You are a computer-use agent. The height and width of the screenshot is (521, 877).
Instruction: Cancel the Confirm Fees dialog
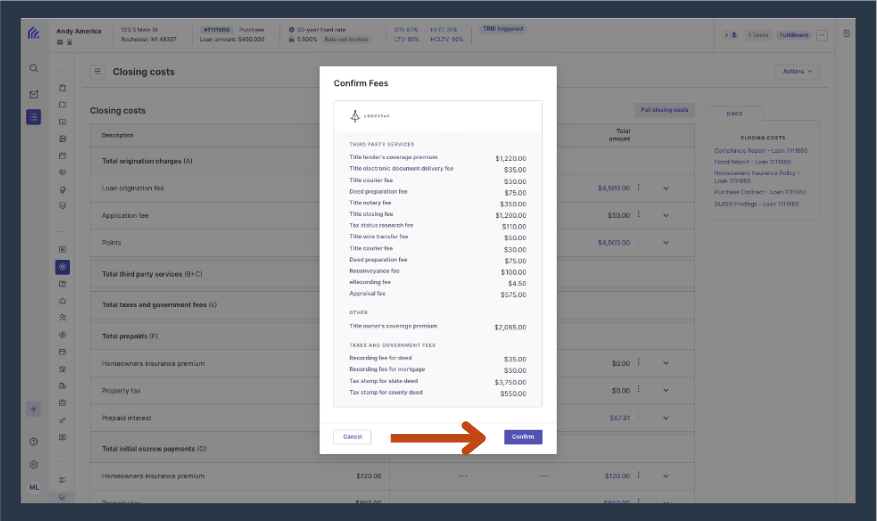click(352, 437)
